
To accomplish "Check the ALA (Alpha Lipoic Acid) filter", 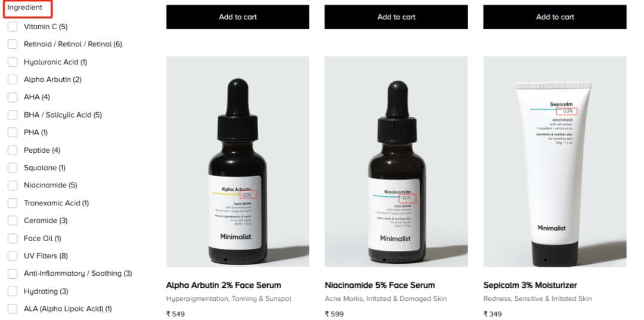I will tap(13, 309).
